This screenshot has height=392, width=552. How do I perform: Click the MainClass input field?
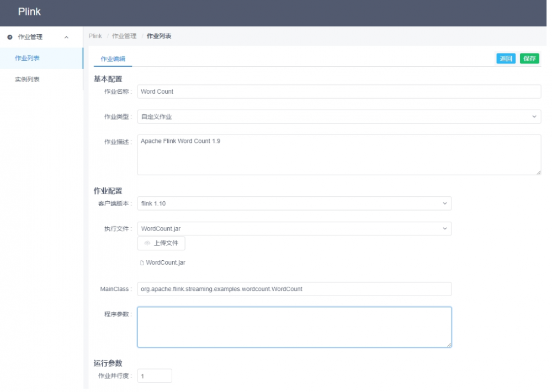[294, 288]
